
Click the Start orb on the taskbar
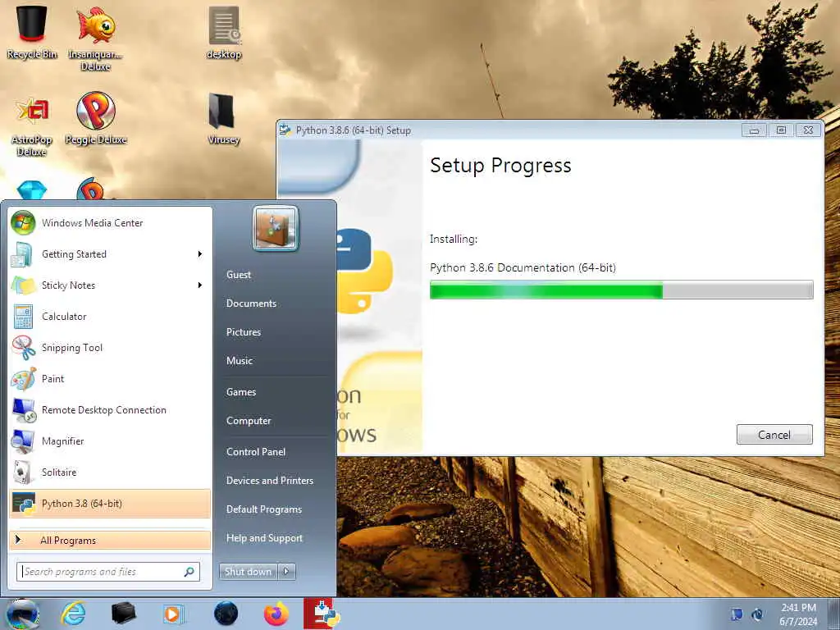pyautogui.click(x=22, y=614)
